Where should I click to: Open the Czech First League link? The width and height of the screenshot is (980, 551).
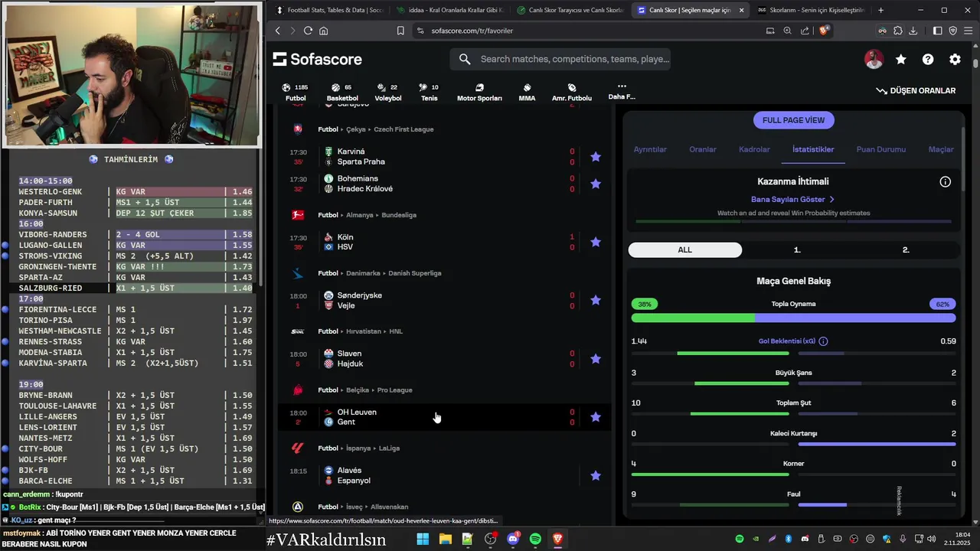[x=403, y=129]
